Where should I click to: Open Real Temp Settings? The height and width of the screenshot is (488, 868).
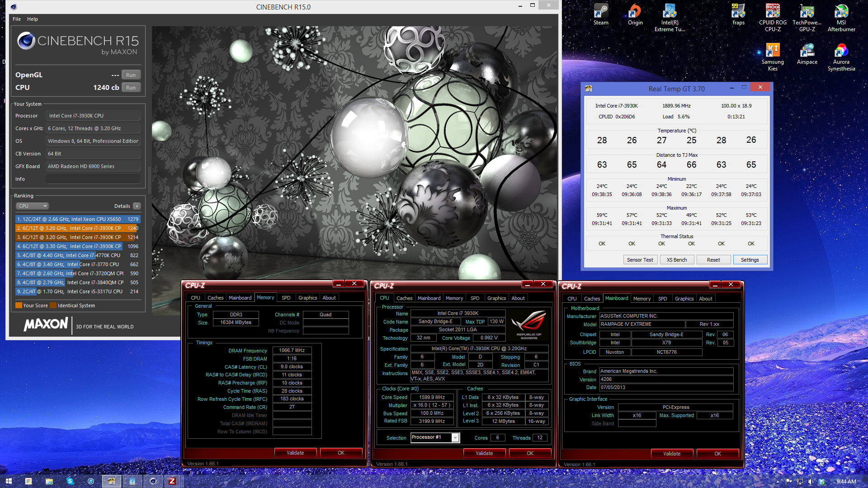tap(750, 260)
